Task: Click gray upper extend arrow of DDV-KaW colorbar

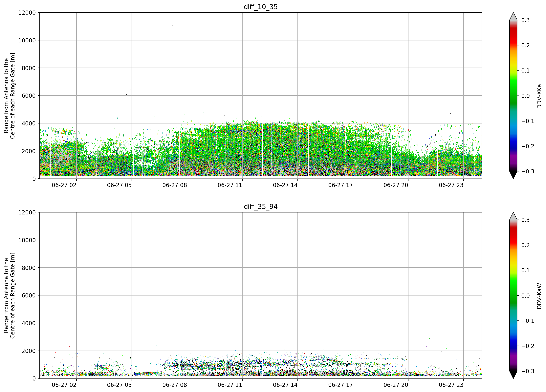Action: [x=513, y=216]
